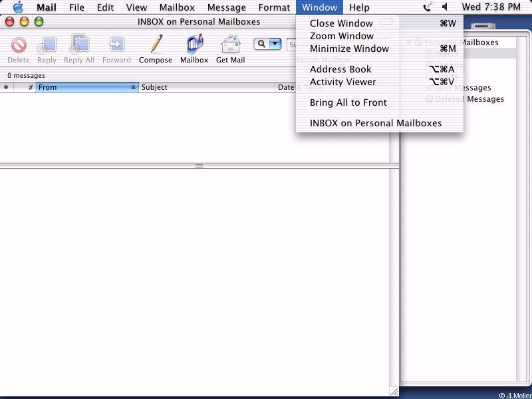Open the Format menu
This screenshot has height=399, width=532.
click(274, 7)
